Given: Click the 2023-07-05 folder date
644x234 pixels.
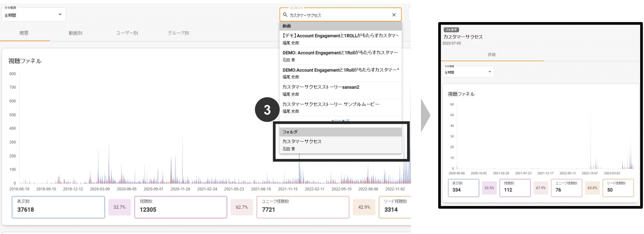Looking at the screenshot, I should coord(452,43).
